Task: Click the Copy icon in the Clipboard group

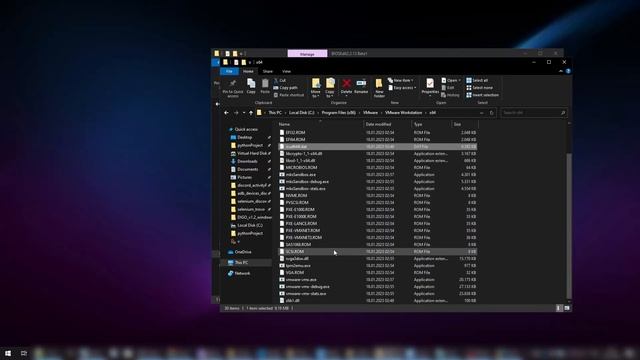Action: (251, 84)
